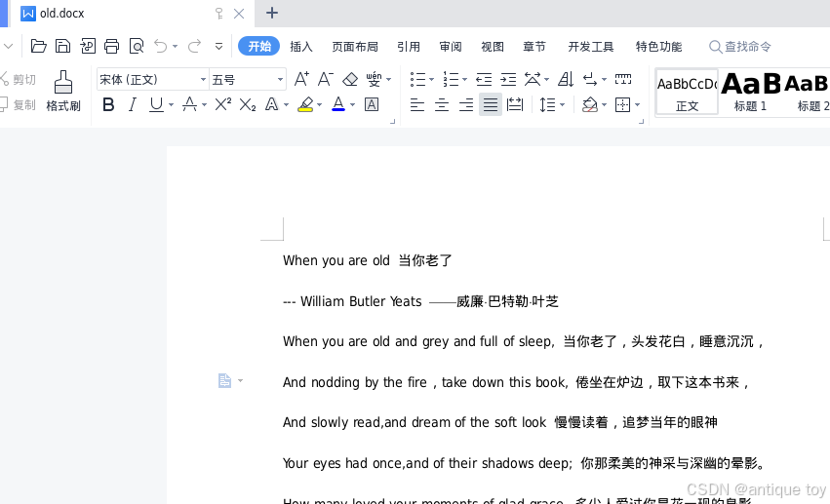Image resolution: width=830 pixels, height=504 pixels.
Task: Apply the 标题 1 style
Action: (751, 92)
